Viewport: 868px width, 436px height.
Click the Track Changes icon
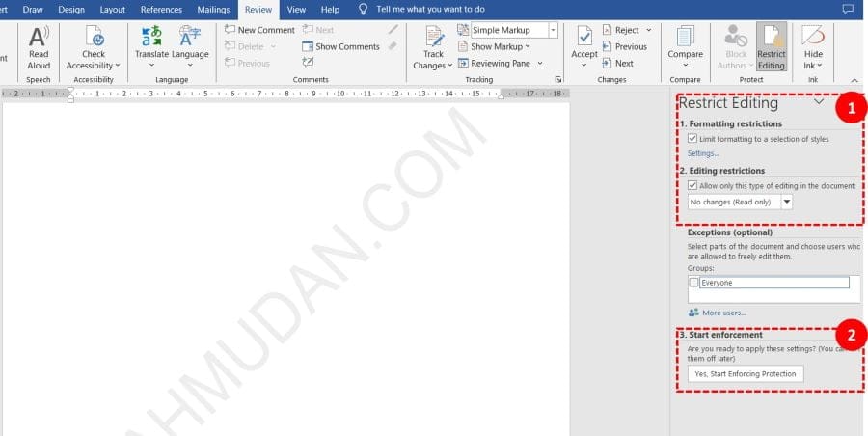point(433,39)
